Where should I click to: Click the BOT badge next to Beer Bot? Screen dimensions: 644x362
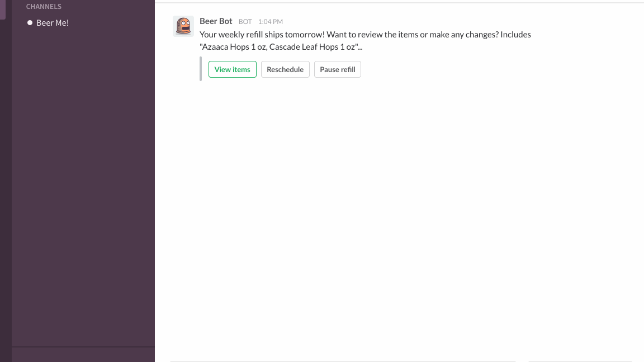click(x=245, y=22)
